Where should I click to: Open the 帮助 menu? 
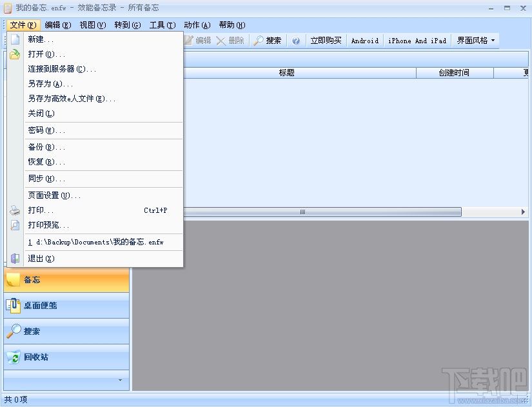pyautogui.click(x=231, y=25)
